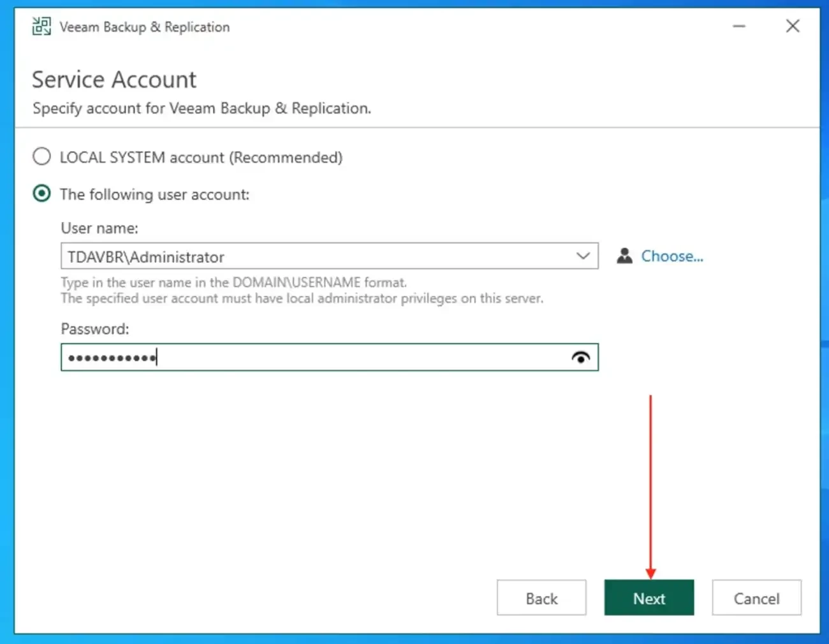
Task: Minimize the Veeam installer window
Action: tap(739, 26)
